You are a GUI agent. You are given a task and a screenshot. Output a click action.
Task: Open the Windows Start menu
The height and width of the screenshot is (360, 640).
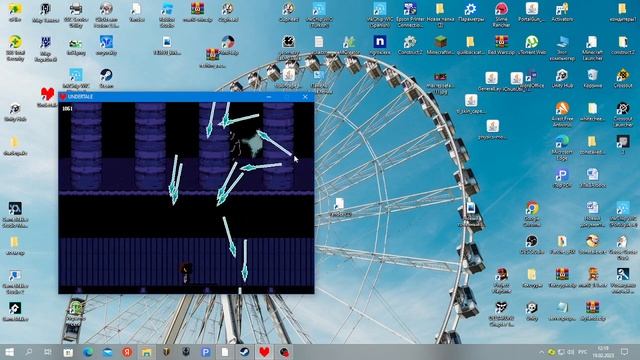(x=9, y=352)
